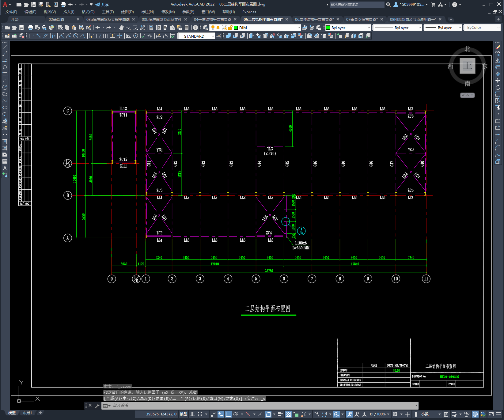
Task: Click the green ByLayer color swatch
Action: [328, 28]
